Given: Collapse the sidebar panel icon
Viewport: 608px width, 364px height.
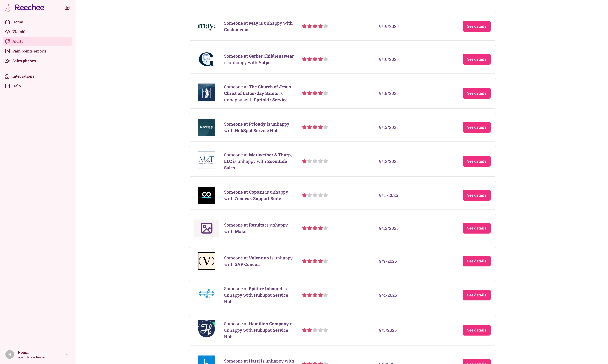Looking at the screenshot, I should click(x=67, y=8).
